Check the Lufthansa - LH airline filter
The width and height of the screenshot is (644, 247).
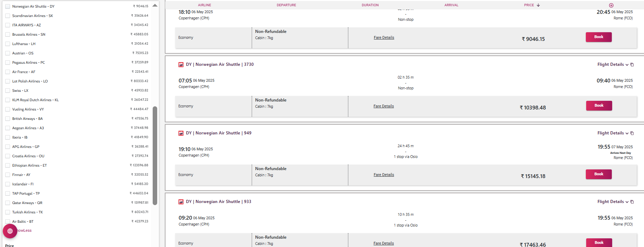8,44
